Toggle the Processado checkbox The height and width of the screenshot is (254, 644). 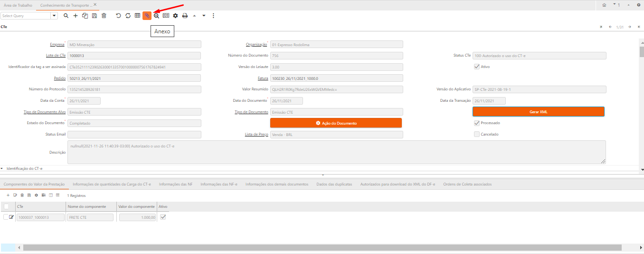pos(477,123)
